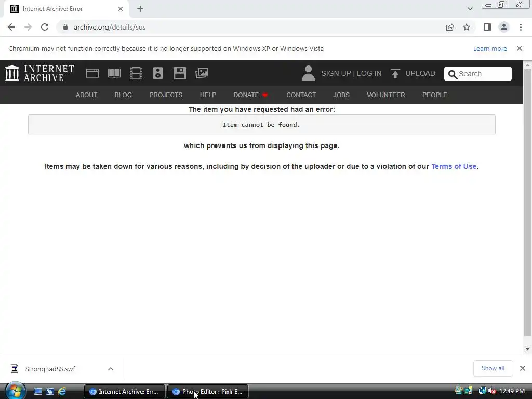This screenshot has height=399, width=532.
Task: Click the search magnifier icon
Action: [x=453, y=74]
